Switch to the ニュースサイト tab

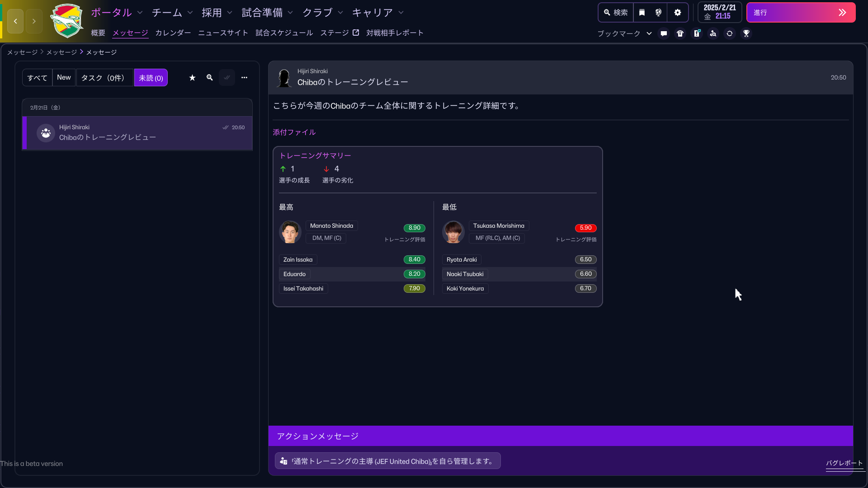(x=223, y=33)
